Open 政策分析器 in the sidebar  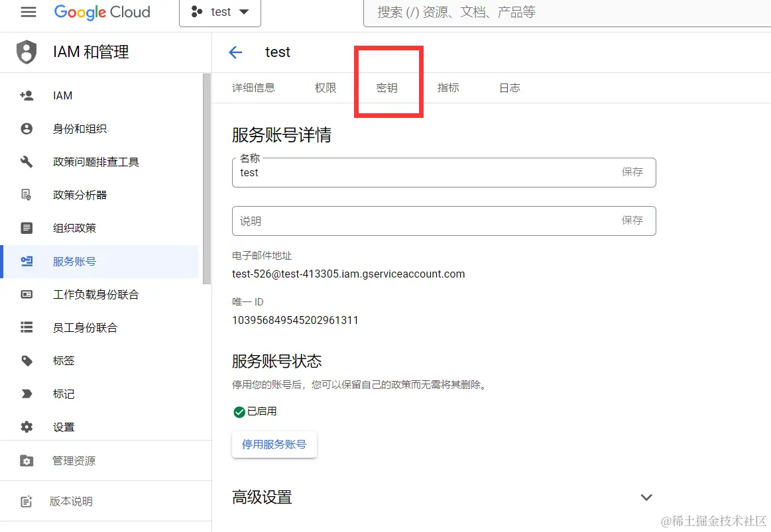(101, 195)
